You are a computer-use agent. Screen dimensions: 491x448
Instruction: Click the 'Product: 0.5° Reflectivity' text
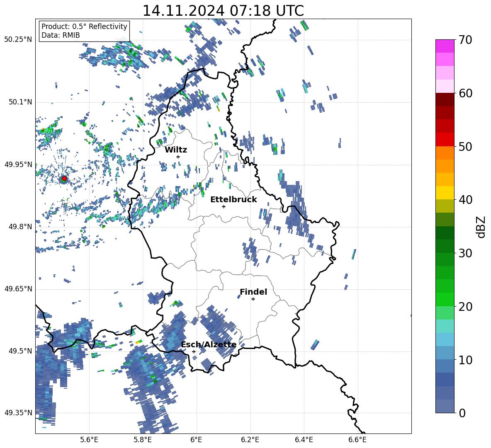tap(84, 26)
